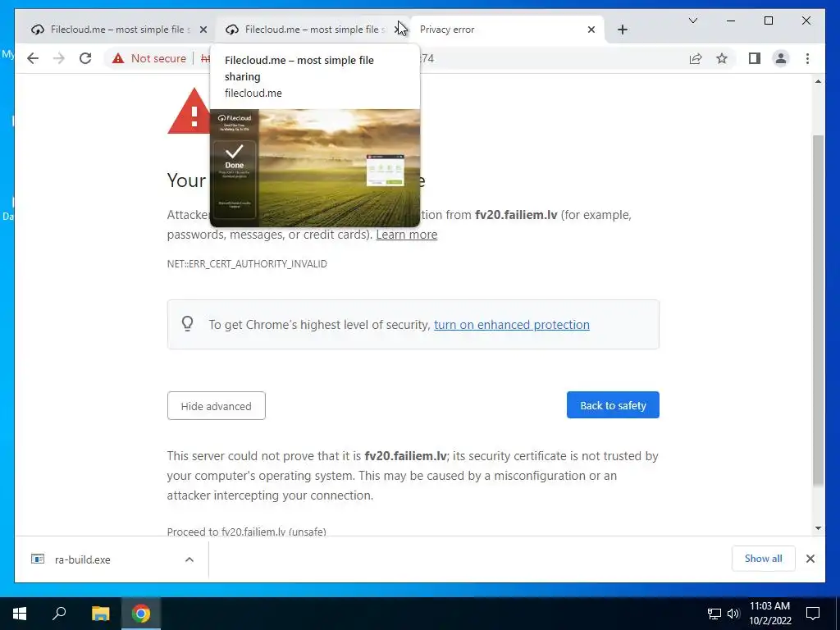Screen dimensions: 840x630
Task: Open the volume tray icon
Action: coord(733,614)
